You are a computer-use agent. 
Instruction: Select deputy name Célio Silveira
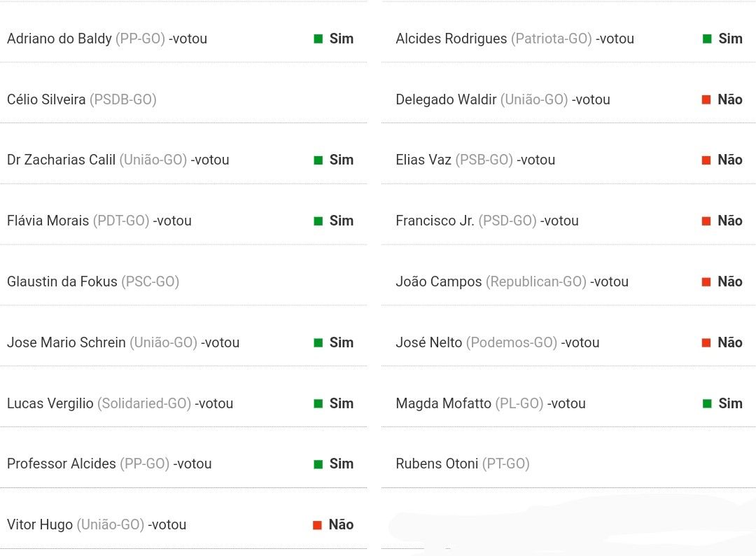click(x=46, y=99)
